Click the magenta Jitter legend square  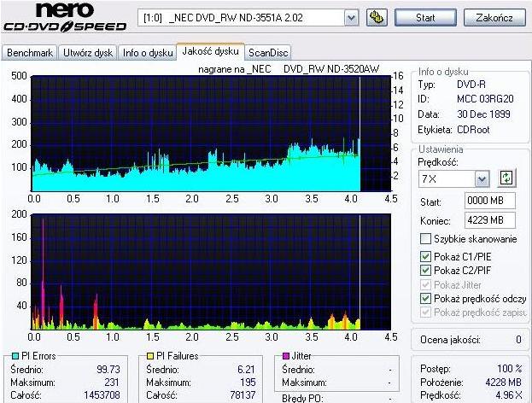pos(286,356)
